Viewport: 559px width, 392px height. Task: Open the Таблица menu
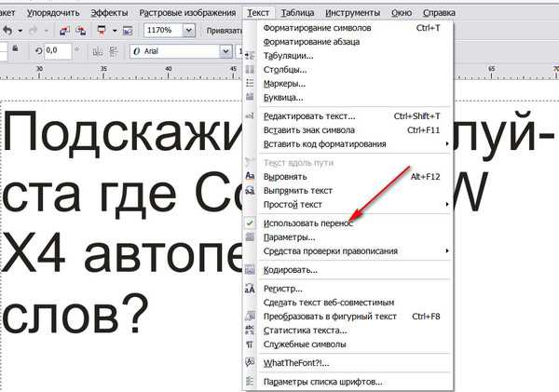pos(298,13)
